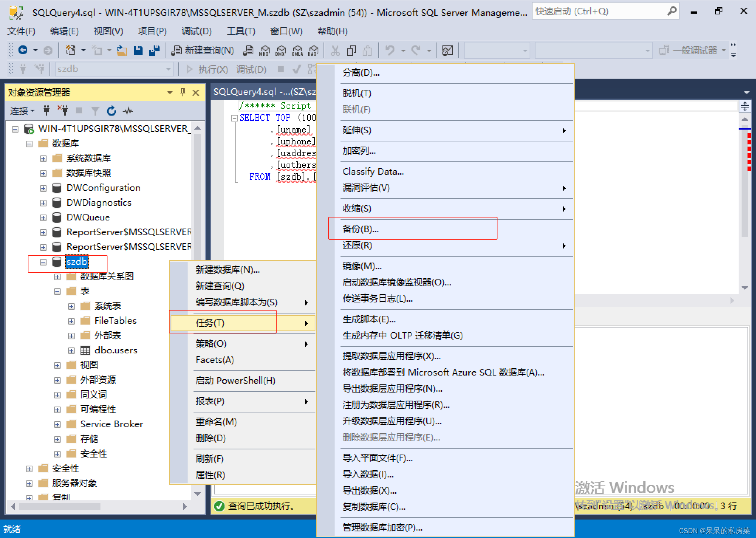Viewport: 756px width, 538px height.
Task: Click 属性(R) in the context menu
Action: 243,475
